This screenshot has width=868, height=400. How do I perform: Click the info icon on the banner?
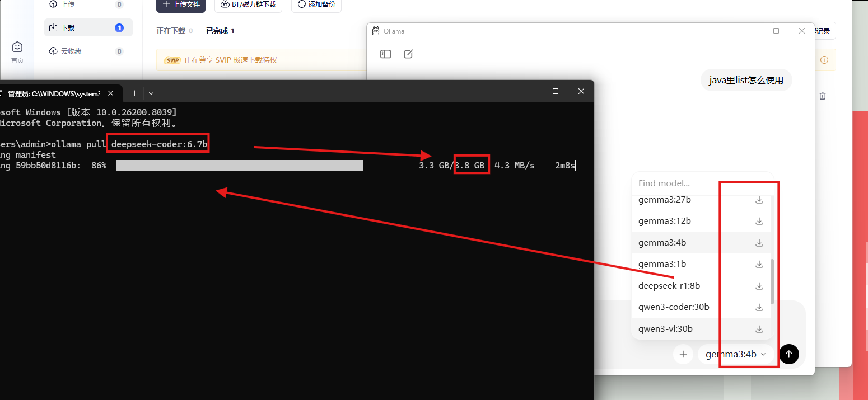[x=824, y=60]
